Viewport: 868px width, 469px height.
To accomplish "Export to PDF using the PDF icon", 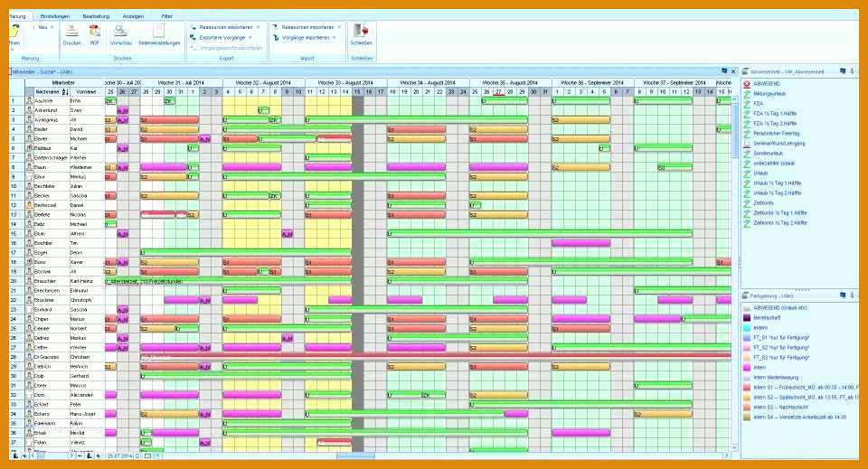I will point(95,31).
